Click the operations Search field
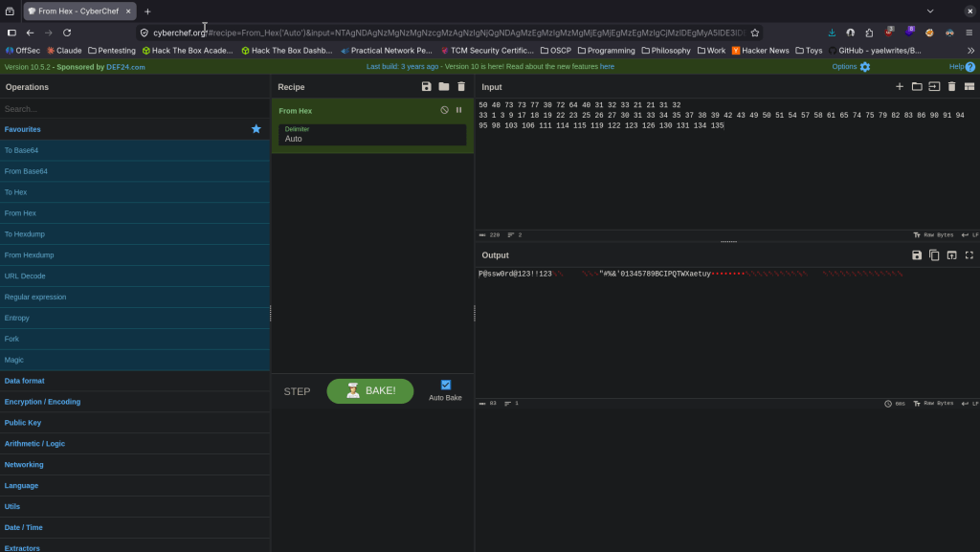Image resolution: width=980 pixels, height=552 pixels. click(x=135, y=109)
